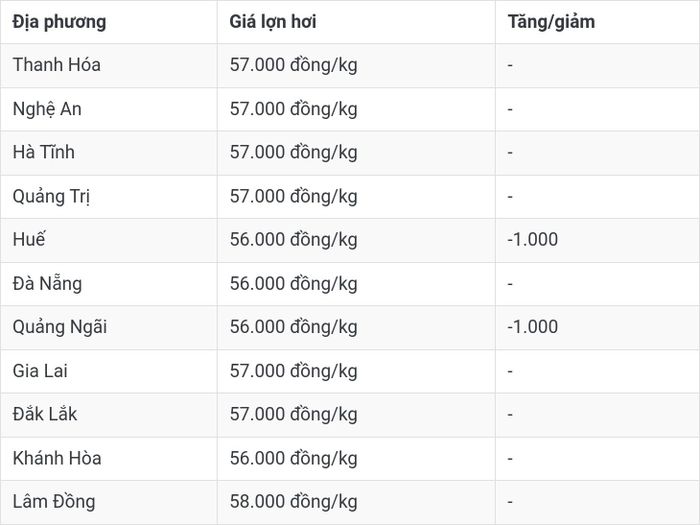Select the Thanh Hóa row name
This screenshot has height=525, width=700.
[x=57, y=65]
